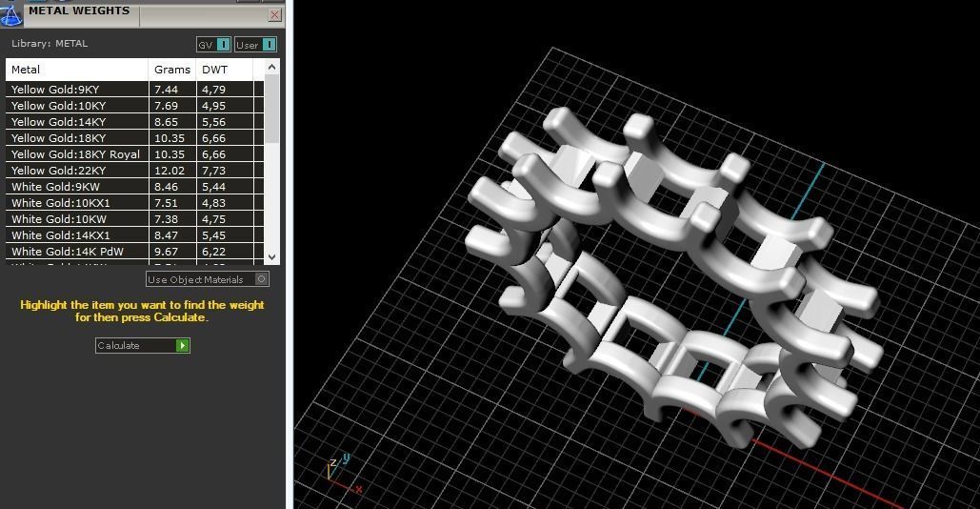Sort by the Metal column header
The height and width of the screenshot is (509, 980).
[x=77, y=70]
